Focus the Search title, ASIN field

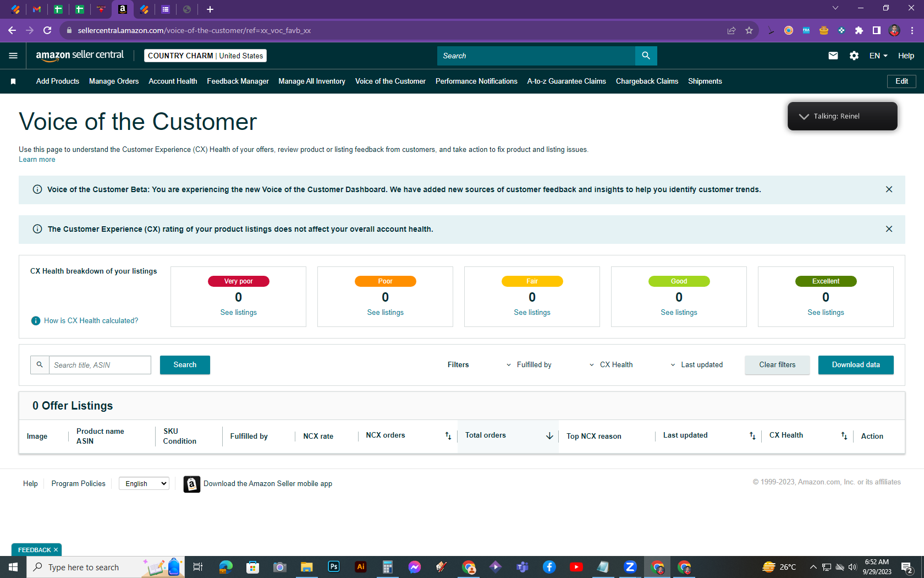pyautogui.click(x=100, y=365)
